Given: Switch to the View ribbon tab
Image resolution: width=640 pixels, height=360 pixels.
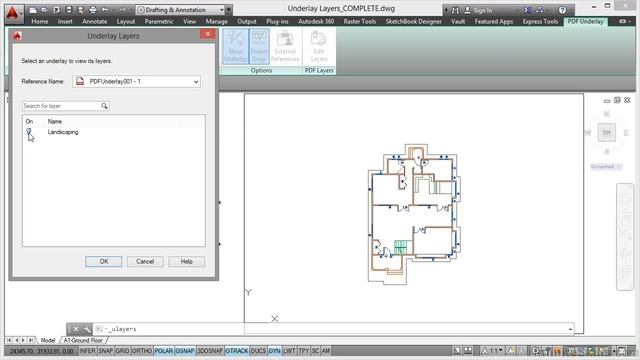Looking at the screenshot, I should click(x=189, y=21).
